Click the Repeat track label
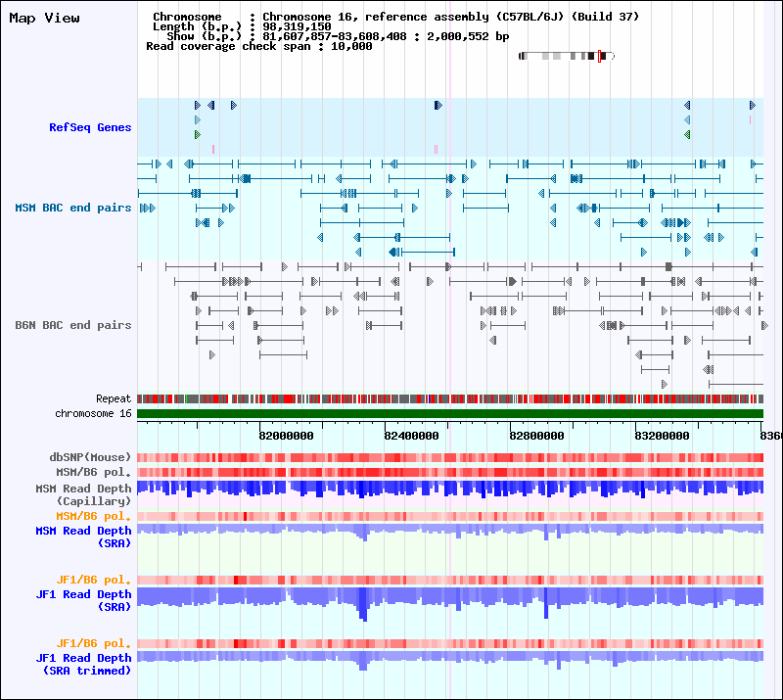Screen dimensions: 783x700 tap(114, 398)
